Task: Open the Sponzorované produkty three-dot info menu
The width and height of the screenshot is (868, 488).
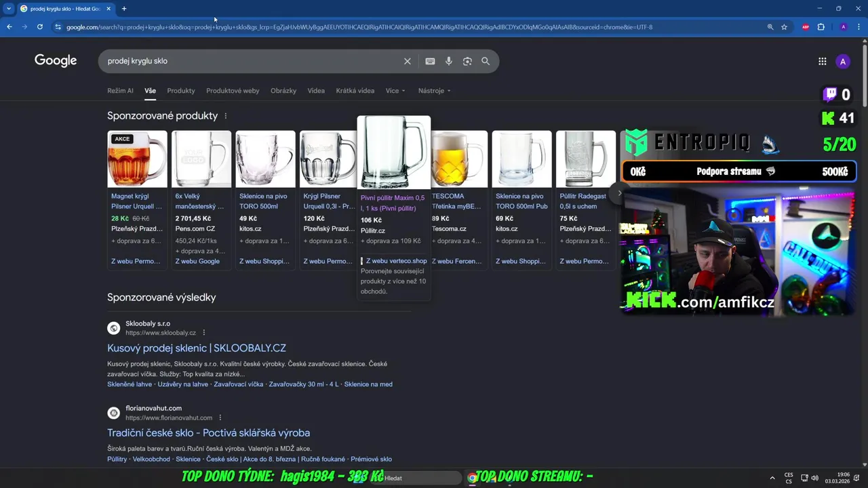Action: 226,116
